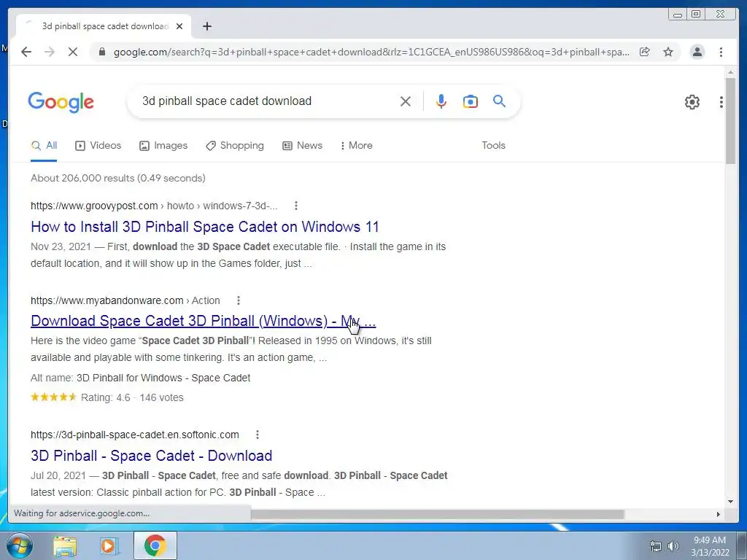This screenshot has height=560, width=747.
Task: Open the volume tray icon
Action: [673, 546]
